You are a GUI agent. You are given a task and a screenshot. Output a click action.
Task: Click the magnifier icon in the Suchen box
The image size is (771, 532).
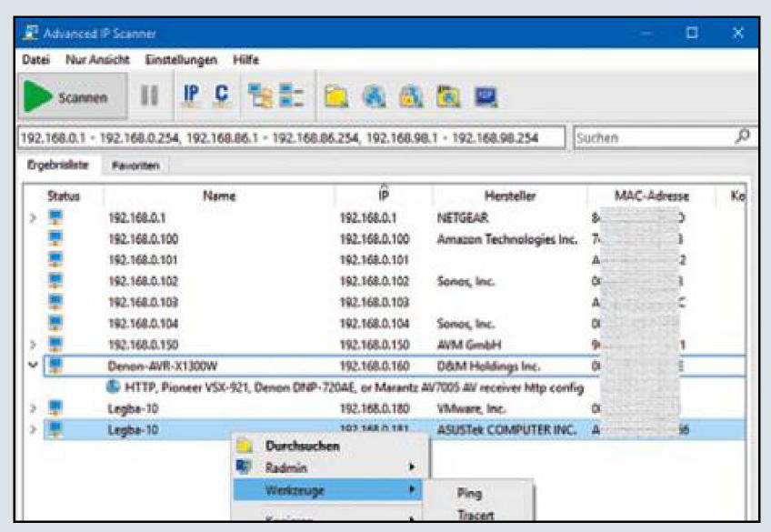coord(742,136)
